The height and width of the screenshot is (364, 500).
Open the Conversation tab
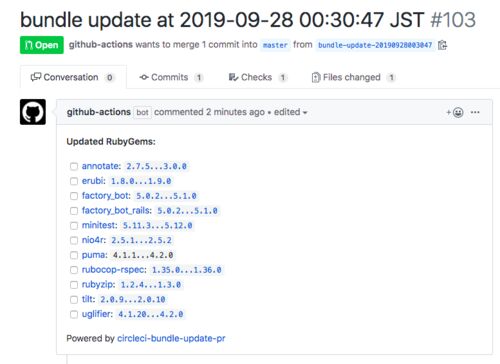(x=73, y=77)
